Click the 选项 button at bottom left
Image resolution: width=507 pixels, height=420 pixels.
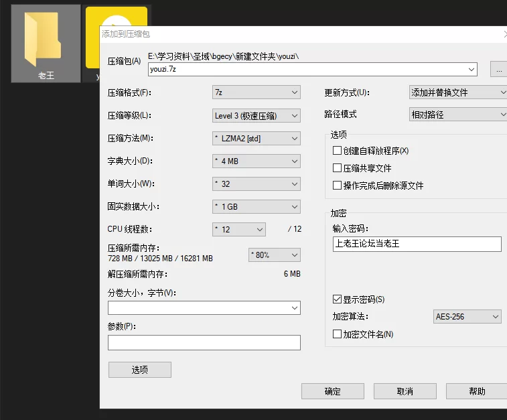pyautogui.click(x=140, y=370)
